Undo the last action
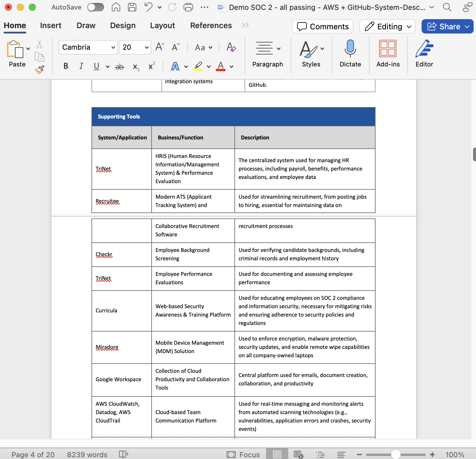 (149, 7)
